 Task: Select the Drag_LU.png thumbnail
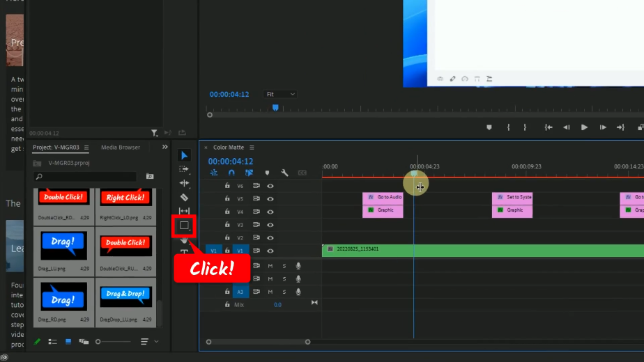(x=63, y=246)
